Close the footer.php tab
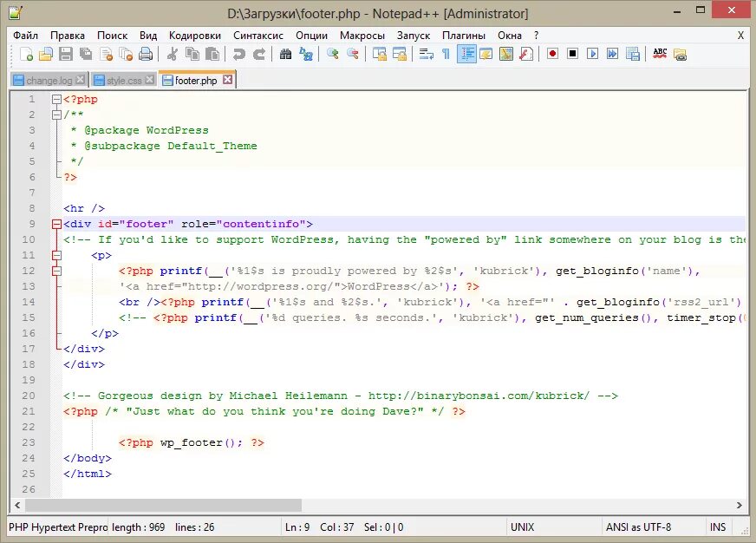The image size is (756, 543). [x=227, y=80]
